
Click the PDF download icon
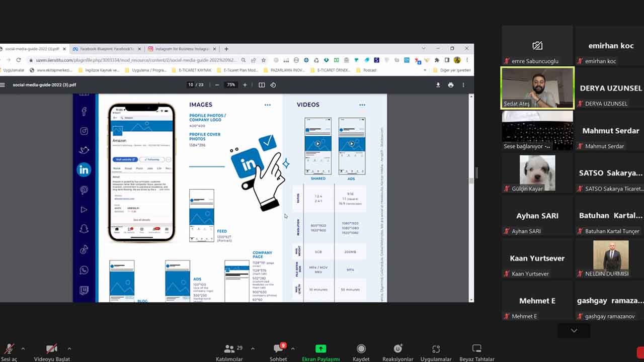(x=438, y=85)
